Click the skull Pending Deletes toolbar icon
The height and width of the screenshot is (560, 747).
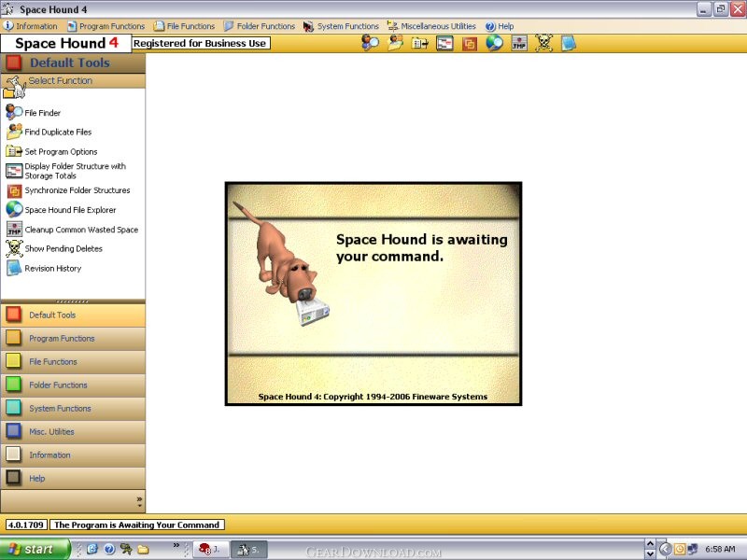(543, 43)
